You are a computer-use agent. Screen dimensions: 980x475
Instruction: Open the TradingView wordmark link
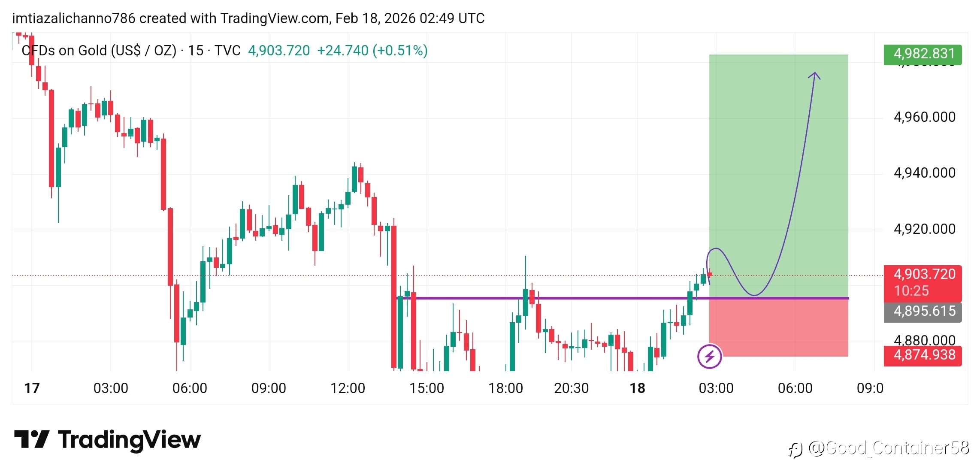[129, 439]
